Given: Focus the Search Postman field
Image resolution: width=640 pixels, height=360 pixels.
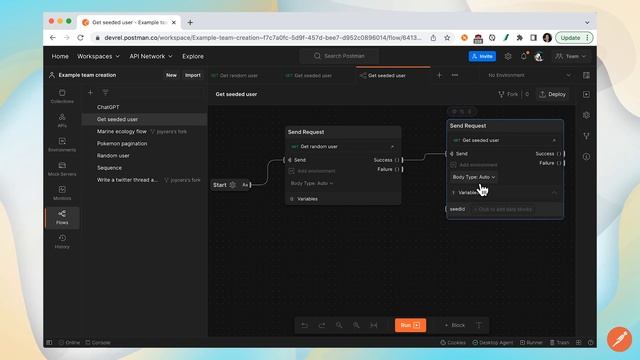Looking at the screenshot, I should pyautogui.click(x=340, y=56).
